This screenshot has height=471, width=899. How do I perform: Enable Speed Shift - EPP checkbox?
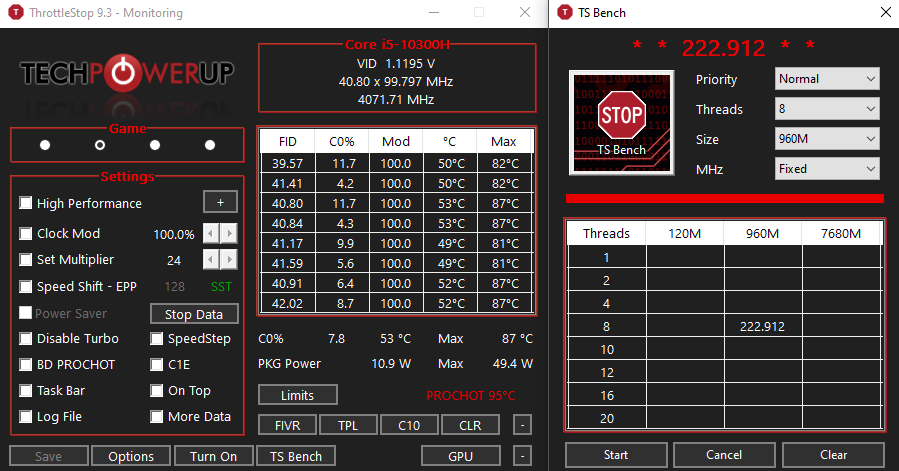[x=25, y=286]
